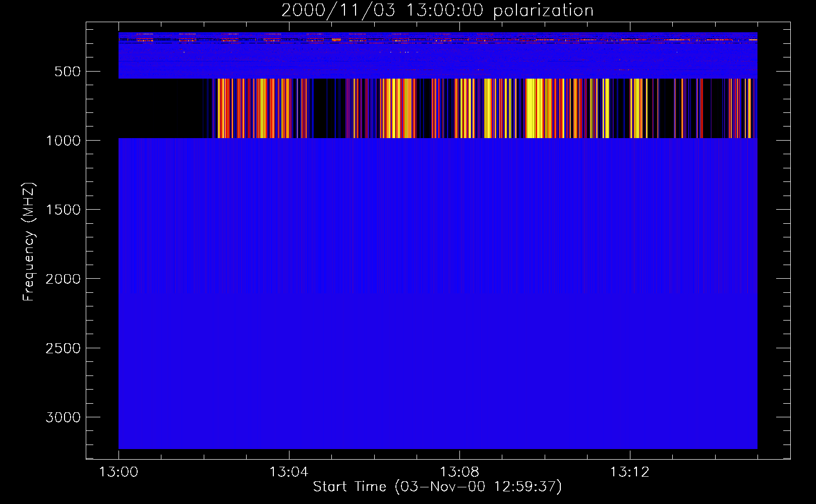Click the 2000 frequency tick label
Viewport: 816px width, 504px height.
(63, 279)
